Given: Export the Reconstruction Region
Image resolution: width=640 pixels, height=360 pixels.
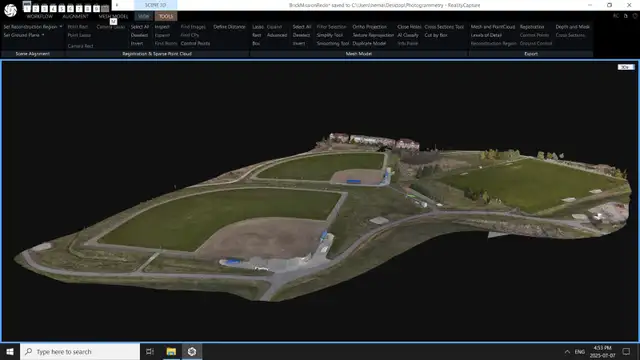Looking at the screenshot, I should coord(493,43).
